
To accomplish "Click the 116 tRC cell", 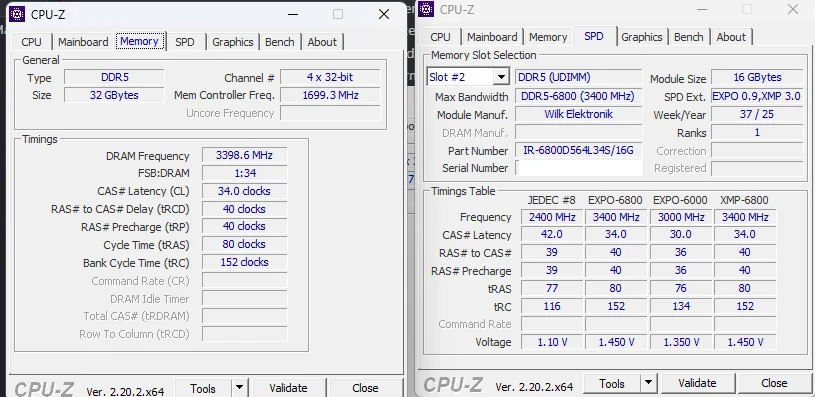I will coord(551,306).
